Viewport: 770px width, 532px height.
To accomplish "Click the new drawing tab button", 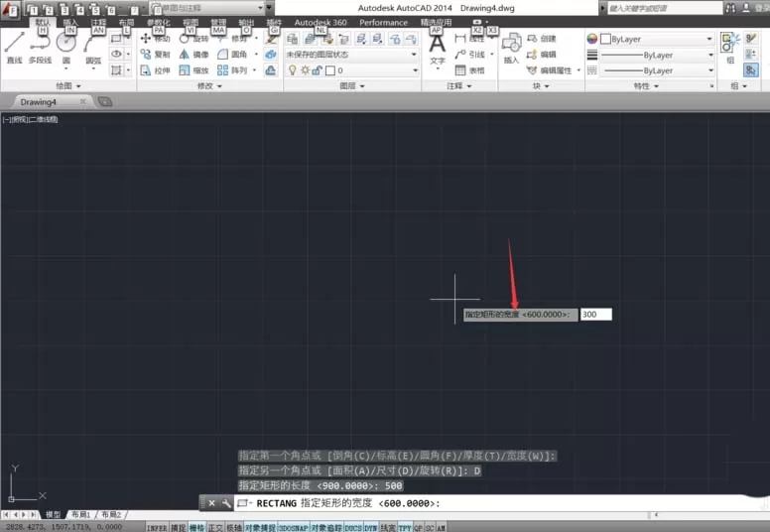I will coord(105,101).
